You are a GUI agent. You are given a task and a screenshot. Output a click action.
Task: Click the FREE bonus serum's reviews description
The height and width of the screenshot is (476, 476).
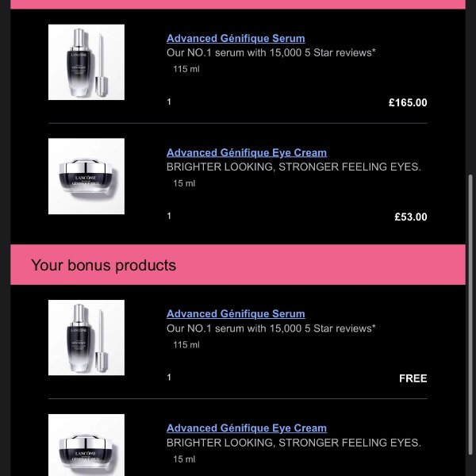click(x=271, y=328)
